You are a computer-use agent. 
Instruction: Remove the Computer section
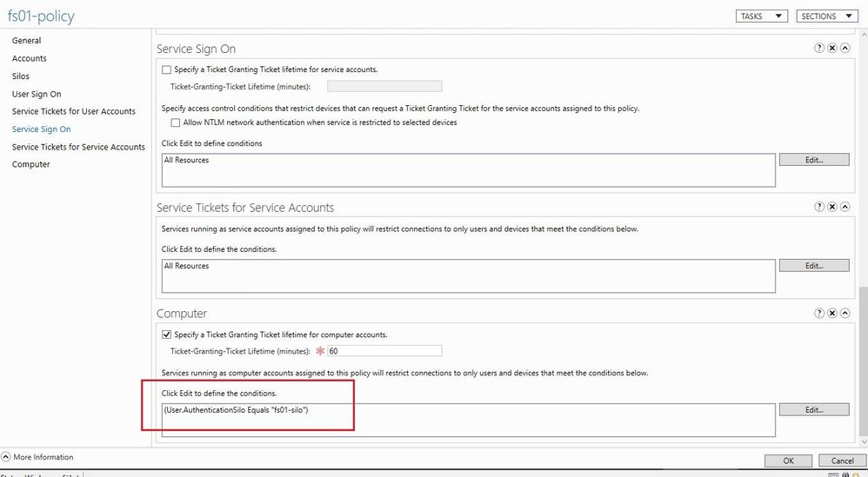click(x=832, y=313)
